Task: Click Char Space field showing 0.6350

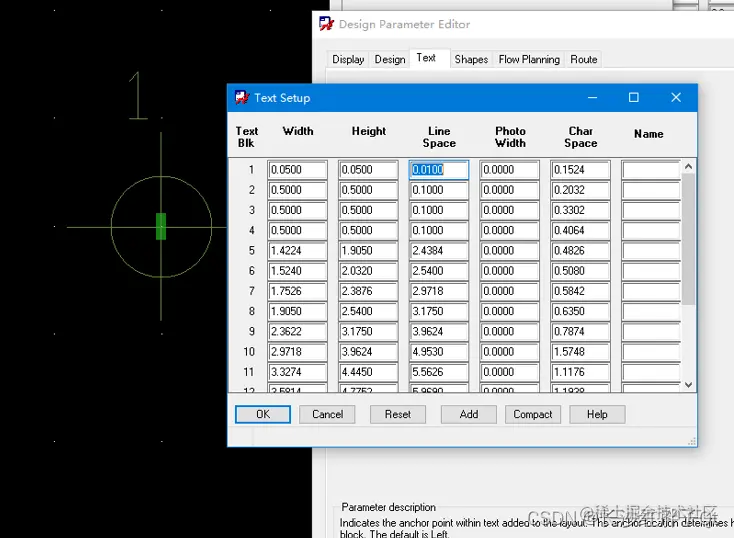Action: tap(580, 311)
